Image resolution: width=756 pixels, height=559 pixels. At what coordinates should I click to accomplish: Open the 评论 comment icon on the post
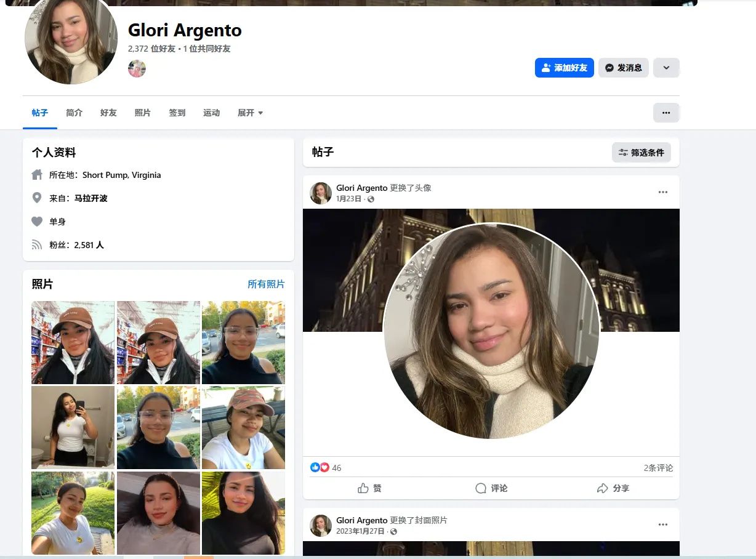tap(480, 488)
